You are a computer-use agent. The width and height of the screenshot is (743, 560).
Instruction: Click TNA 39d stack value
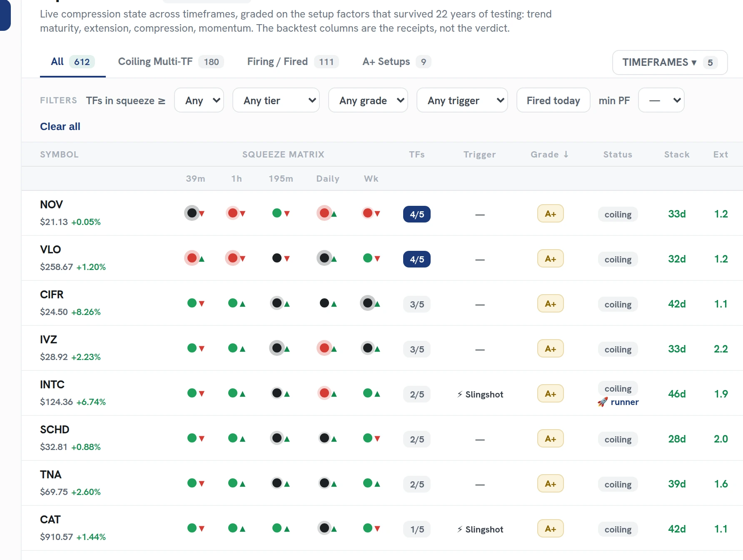point(677,484)
